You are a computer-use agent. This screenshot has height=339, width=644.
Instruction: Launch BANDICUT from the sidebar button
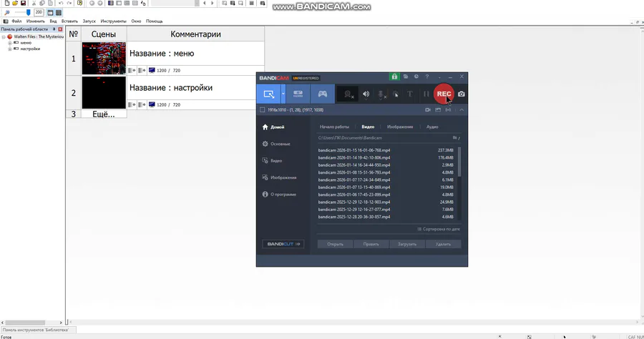click(283, 244)
